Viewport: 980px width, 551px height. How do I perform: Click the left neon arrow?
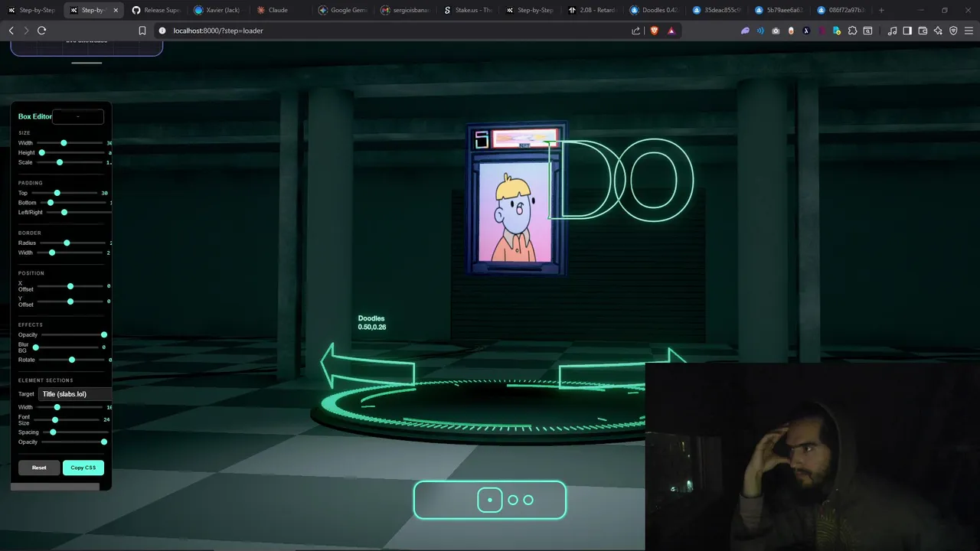[x=367, y=365]
